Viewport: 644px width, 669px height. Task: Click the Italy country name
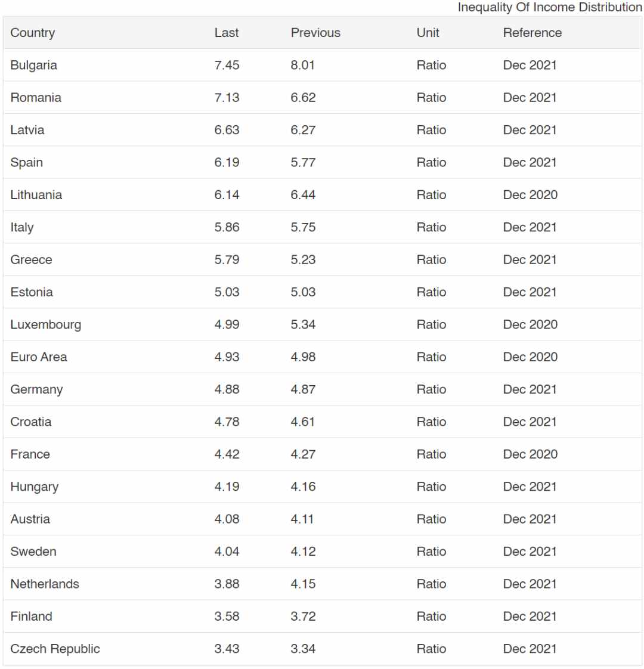(22, 227)
